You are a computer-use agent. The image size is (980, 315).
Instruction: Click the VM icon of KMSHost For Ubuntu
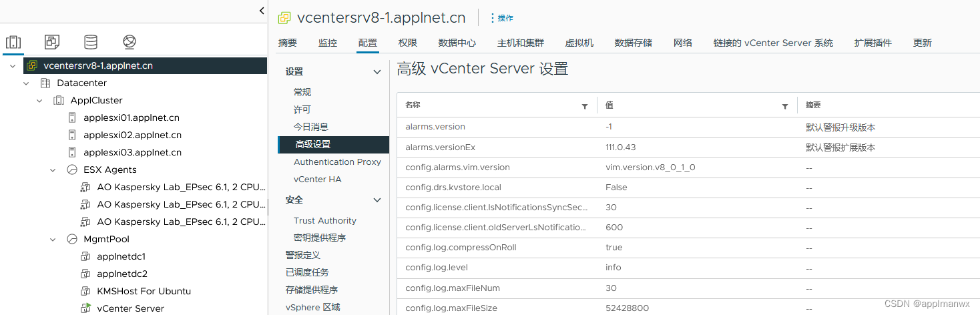pyautogui.click(x=85, y=292)
